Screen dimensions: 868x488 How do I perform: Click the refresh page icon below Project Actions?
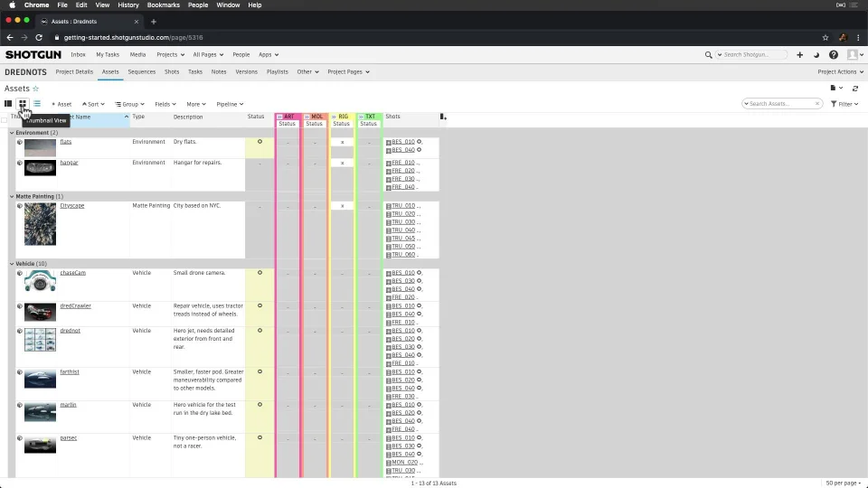(x=855, y=88)
